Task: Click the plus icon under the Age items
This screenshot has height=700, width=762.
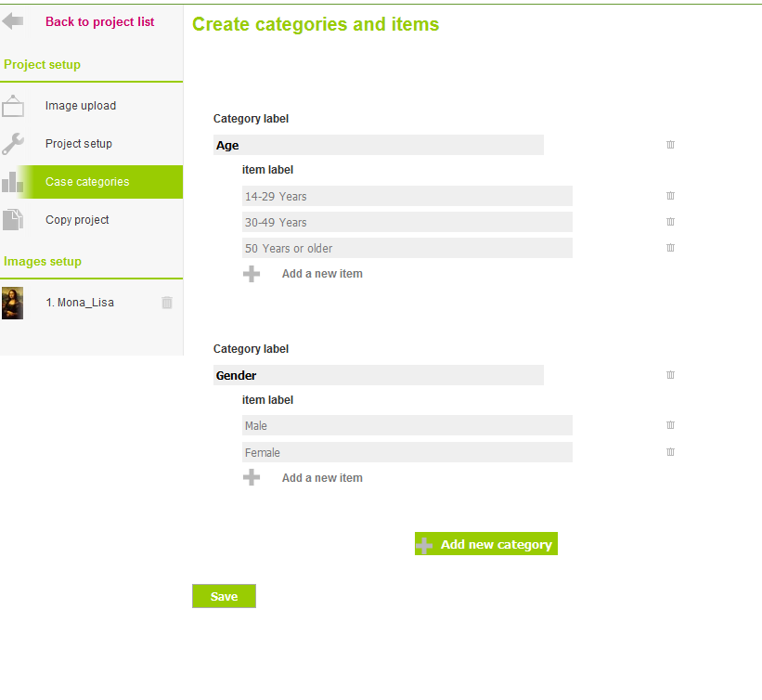Action: click(252, 274)
